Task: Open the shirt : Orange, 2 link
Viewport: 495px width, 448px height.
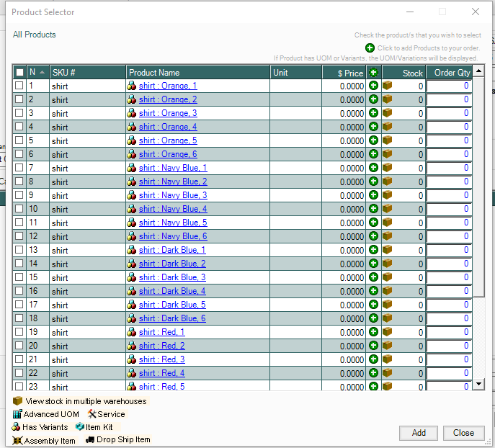Action: tap(168, 99)
